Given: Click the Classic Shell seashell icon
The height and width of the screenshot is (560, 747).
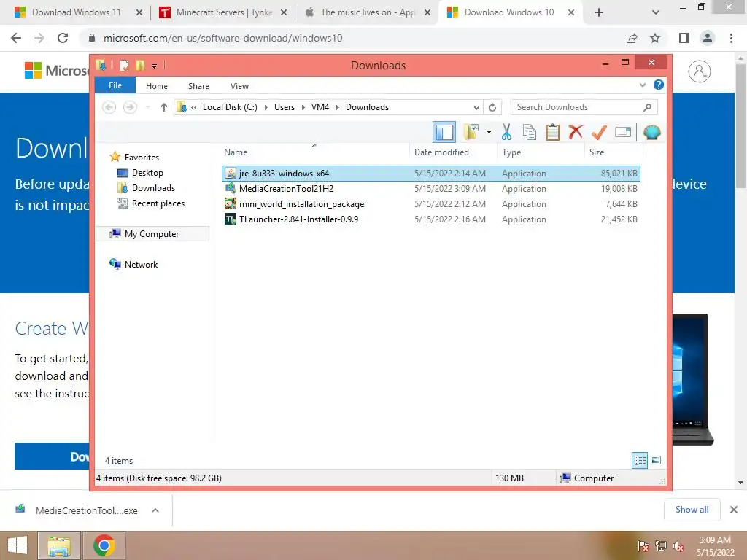Looking at the screenshot, I should (x=651, y=132).
